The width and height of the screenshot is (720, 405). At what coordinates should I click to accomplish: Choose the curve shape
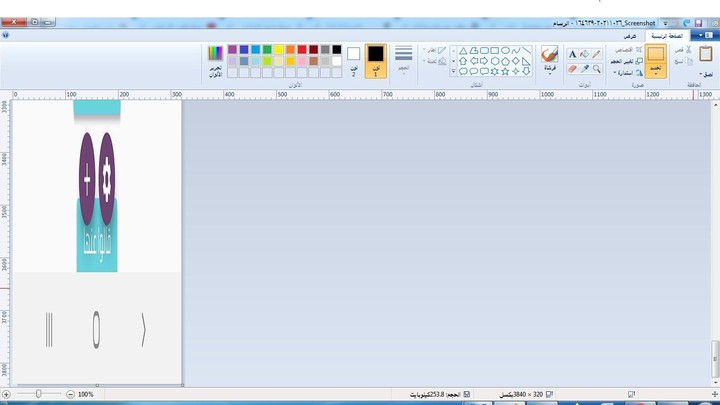pos(516,51)
